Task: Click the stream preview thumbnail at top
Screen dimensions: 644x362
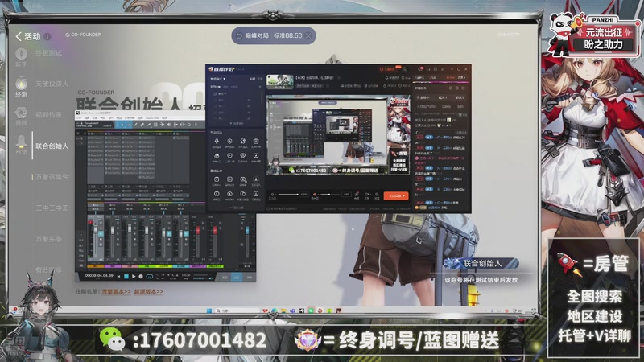Action: pos(279,80)
